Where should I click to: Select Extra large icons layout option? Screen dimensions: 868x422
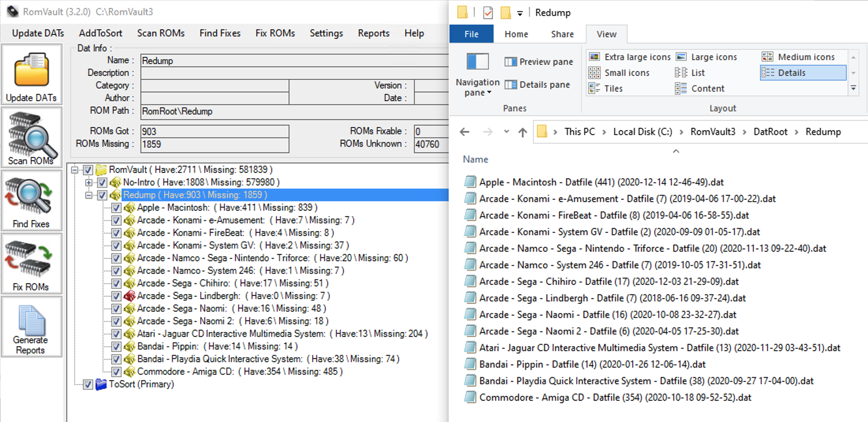tap(630, 57)
